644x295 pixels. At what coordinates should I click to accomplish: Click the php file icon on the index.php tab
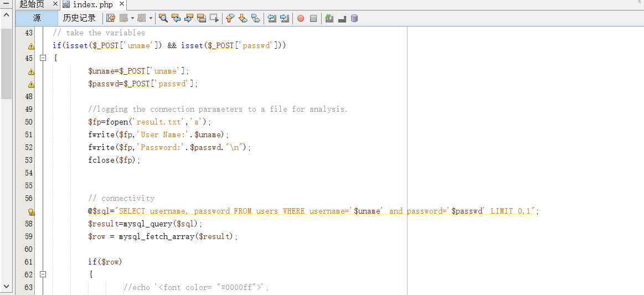66,4
